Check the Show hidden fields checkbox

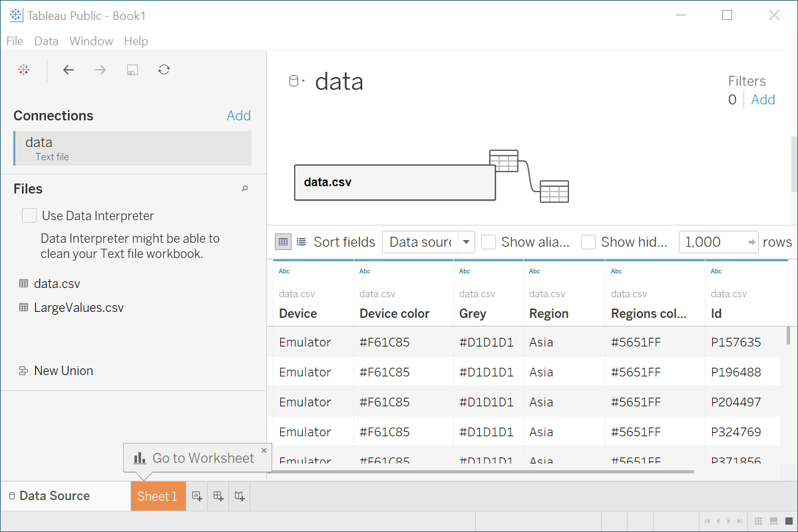[x=588, y=242]
